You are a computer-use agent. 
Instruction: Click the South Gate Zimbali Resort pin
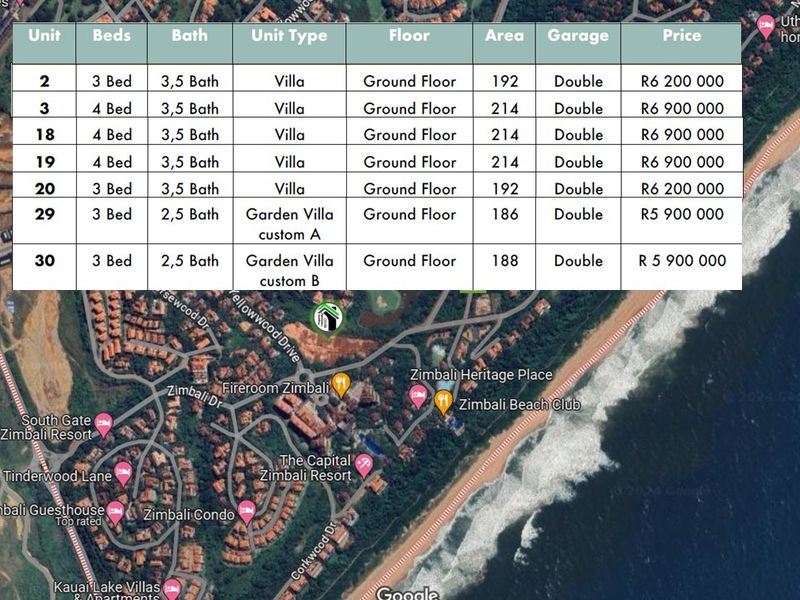pyautogui.click(x=103, y=428)
